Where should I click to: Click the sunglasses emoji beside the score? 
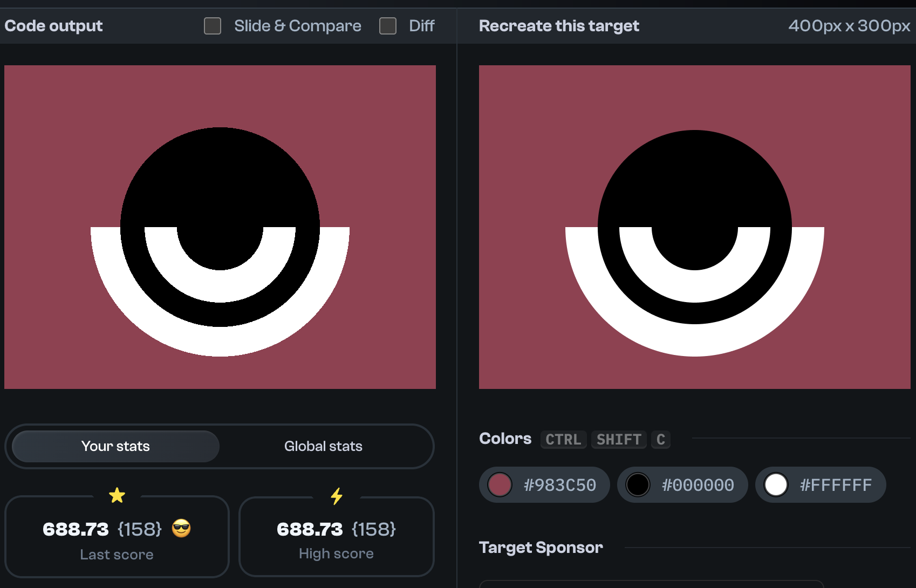[x=182, y=529]
